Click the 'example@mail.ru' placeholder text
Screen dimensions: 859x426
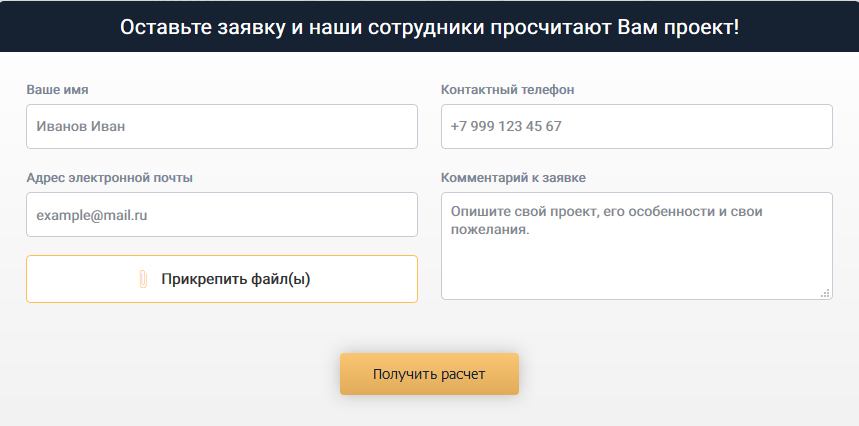[91, 215]
